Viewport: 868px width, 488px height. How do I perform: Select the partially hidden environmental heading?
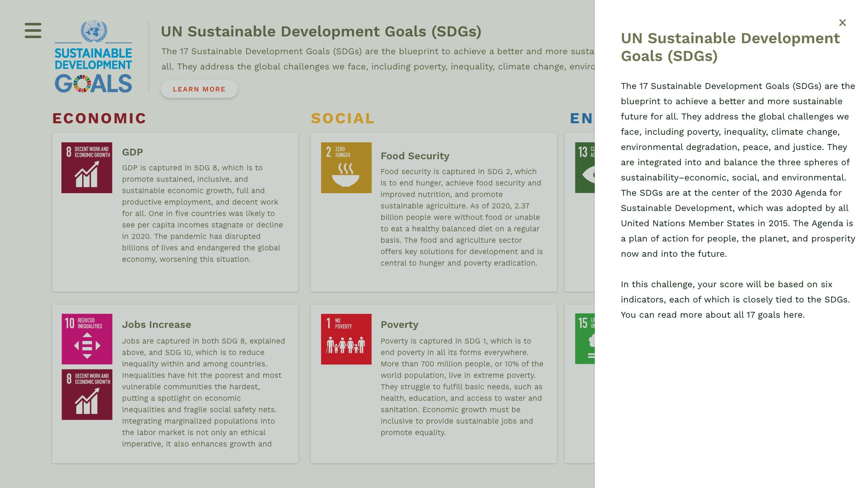[582, 118]
